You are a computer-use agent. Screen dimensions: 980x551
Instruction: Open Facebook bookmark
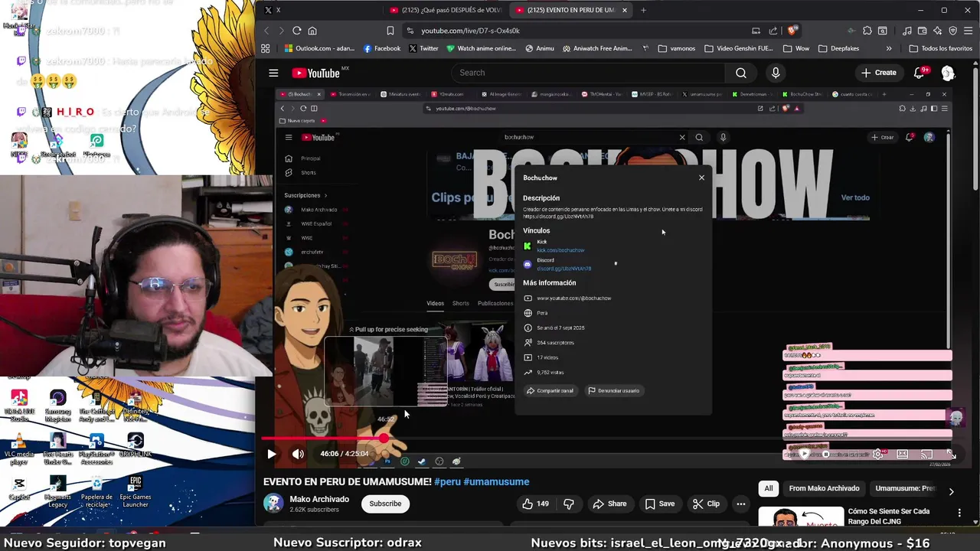[x=382, y=48]
